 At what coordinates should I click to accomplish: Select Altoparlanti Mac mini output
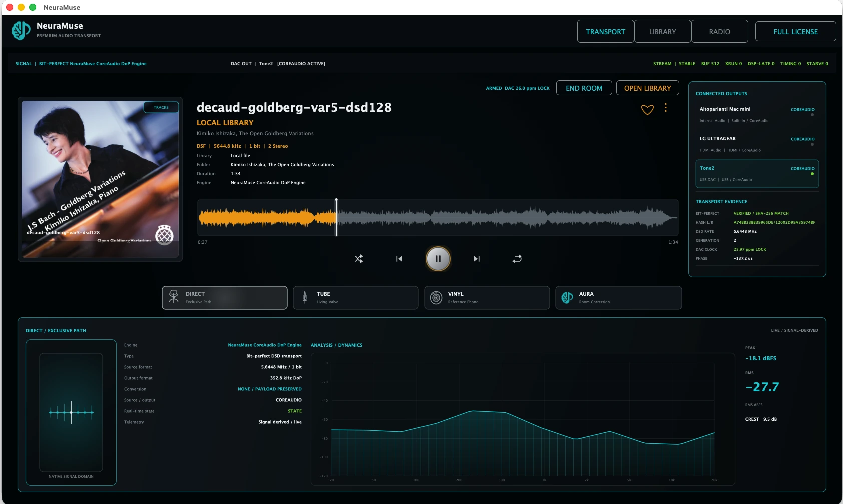point(757,114)
